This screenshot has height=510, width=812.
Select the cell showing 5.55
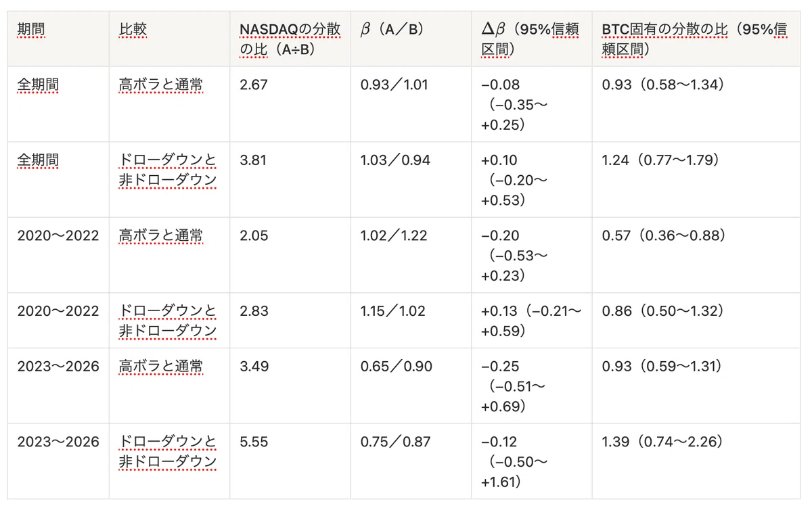point(290,461)
